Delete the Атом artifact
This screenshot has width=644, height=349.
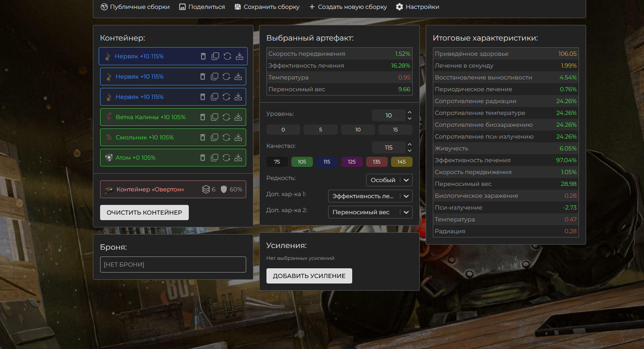[203, 158]
